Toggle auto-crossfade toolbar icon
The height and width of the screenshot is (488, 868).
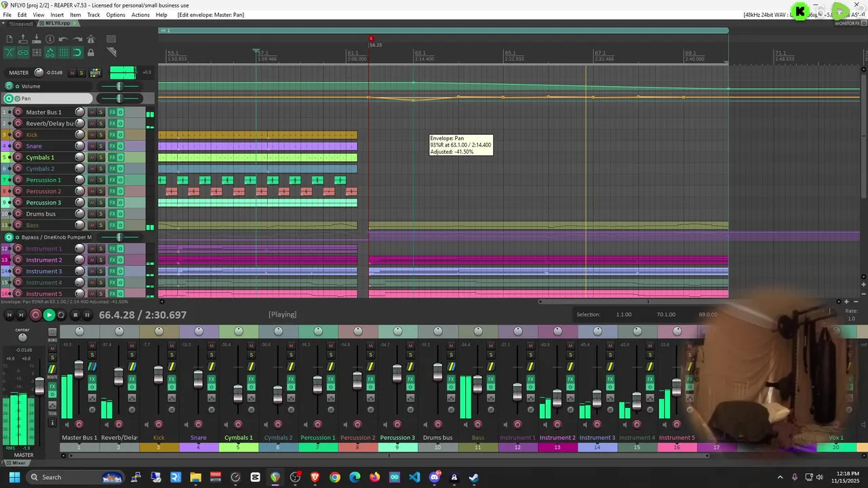coord(9,52)
